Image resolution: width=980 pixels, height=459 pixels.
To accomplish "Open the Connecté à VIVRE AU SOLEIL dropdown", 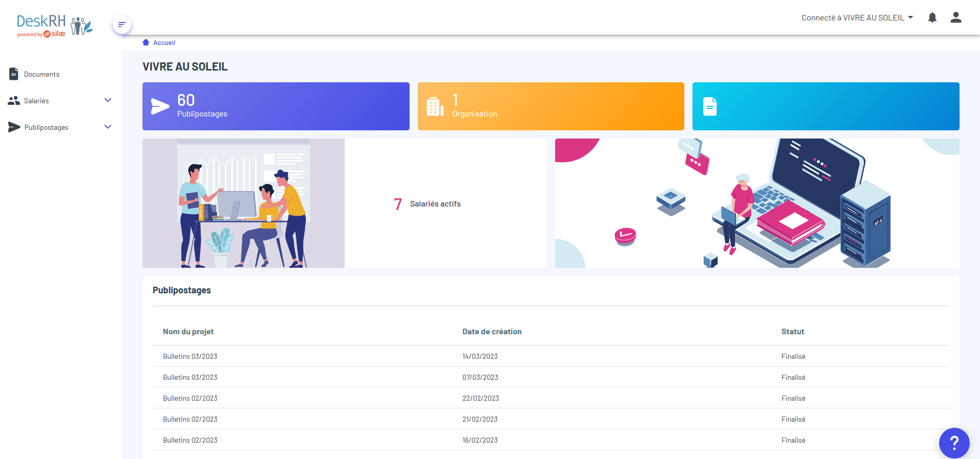I will (857, 18).
